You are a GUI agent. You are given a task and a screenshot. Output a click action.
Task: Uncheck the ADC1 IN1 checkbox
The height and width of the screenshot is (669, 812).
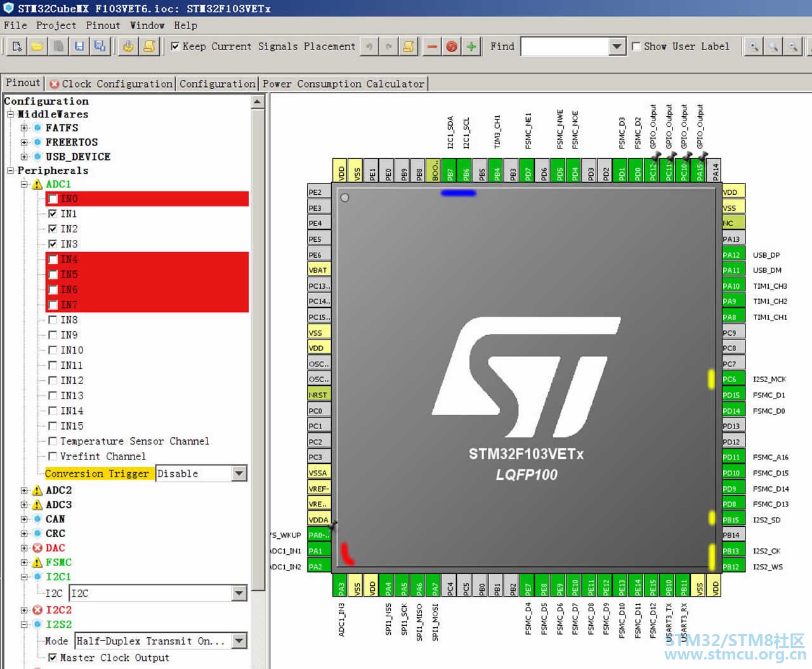(x=53, y=214)
